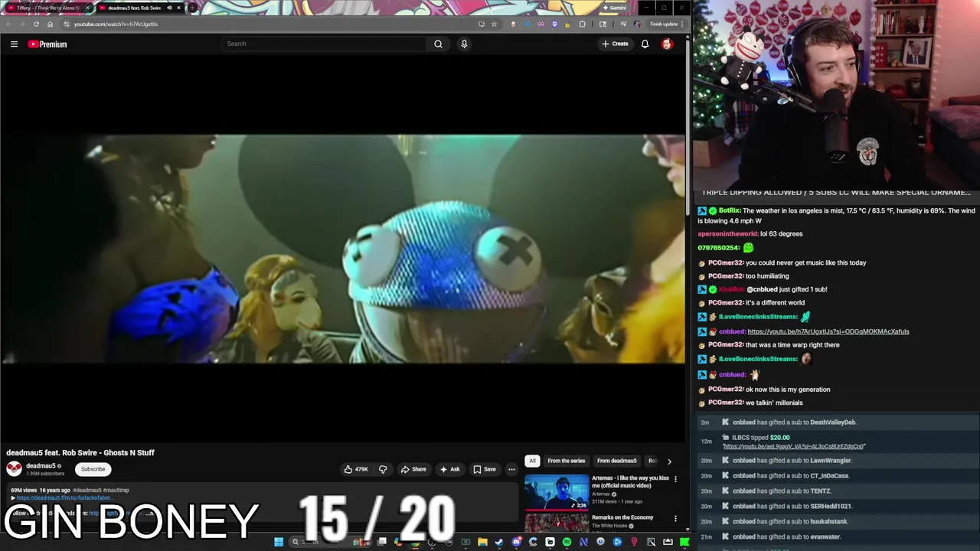The image size is (980, 551).
Task: Click the Ghosts N Stuff video player
Action: pos(343,249)
